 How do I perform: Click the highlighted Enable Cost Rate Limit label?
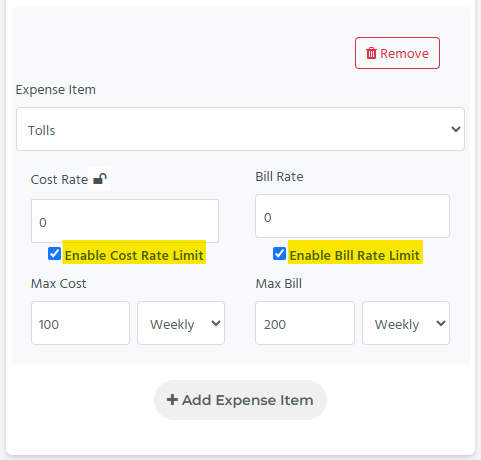tap(134, 255)
